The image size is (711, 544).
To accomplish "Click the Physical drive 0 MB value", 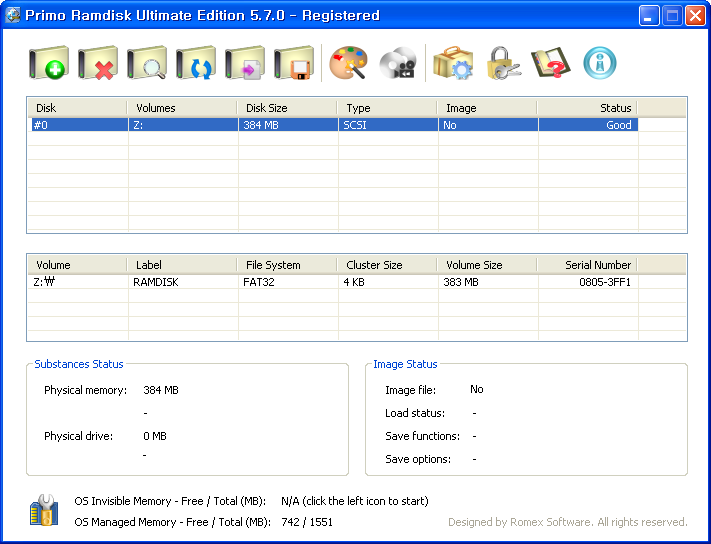I will click(155, 436).
